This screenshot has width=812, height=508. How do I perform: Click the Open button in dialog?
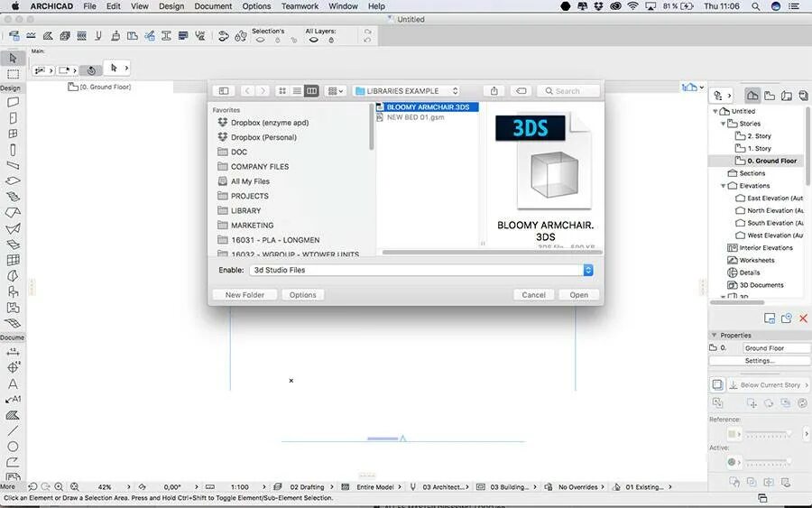[579, 295]
